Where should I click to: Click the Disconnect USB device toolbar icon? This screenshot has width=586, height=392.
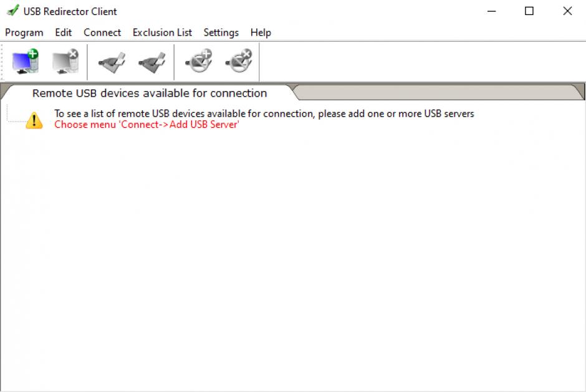click(152, 62)
